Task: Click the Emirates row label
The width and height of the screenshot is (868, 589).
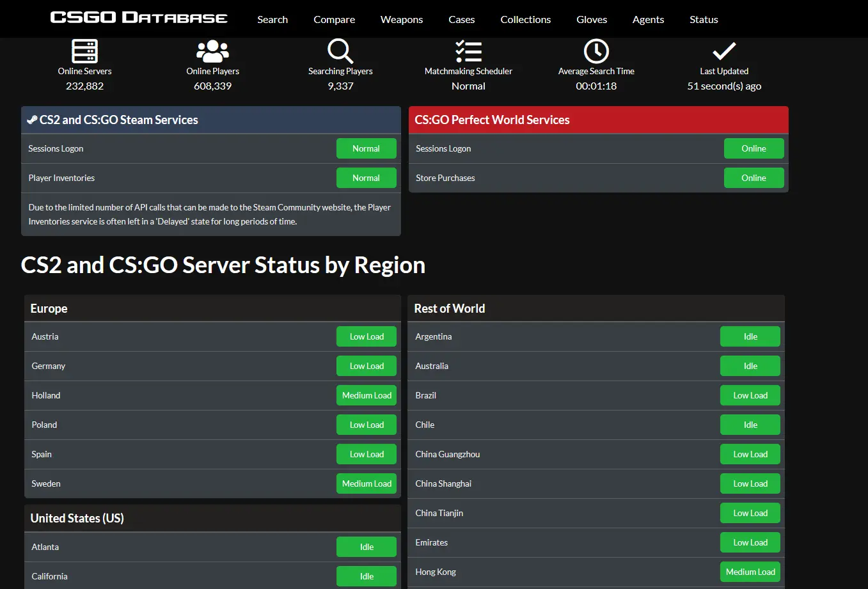Action: [432, 542]
